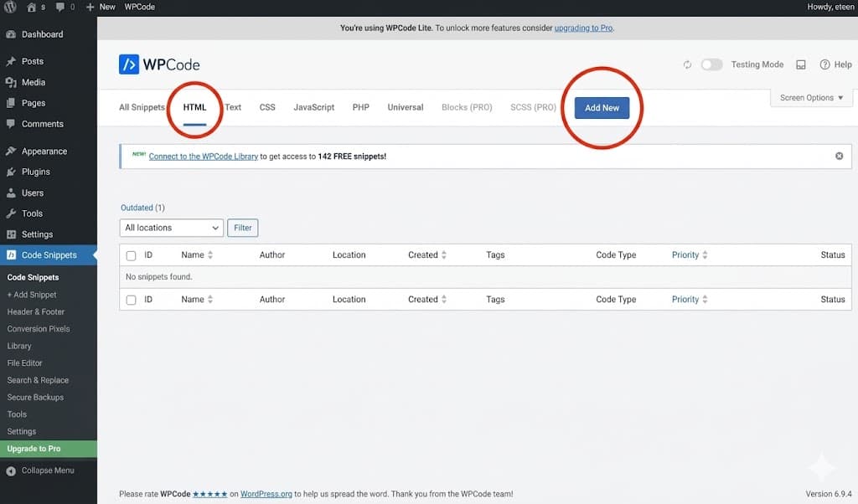
Task: Switch to the HTML snippets tab
Action: coord(194,107)
